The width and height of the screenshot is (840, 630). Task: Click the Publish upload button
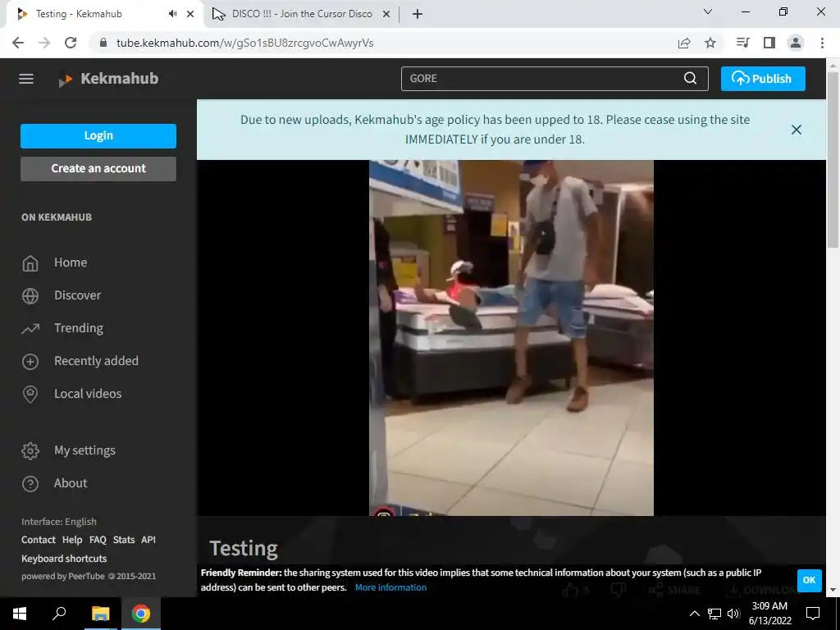click(763, 79)
